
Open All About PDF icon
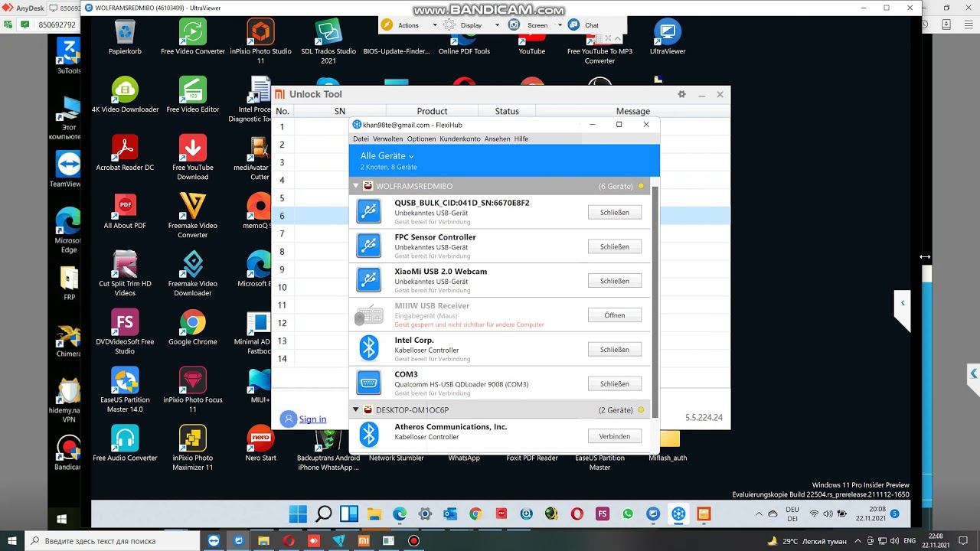click(125, 211)
